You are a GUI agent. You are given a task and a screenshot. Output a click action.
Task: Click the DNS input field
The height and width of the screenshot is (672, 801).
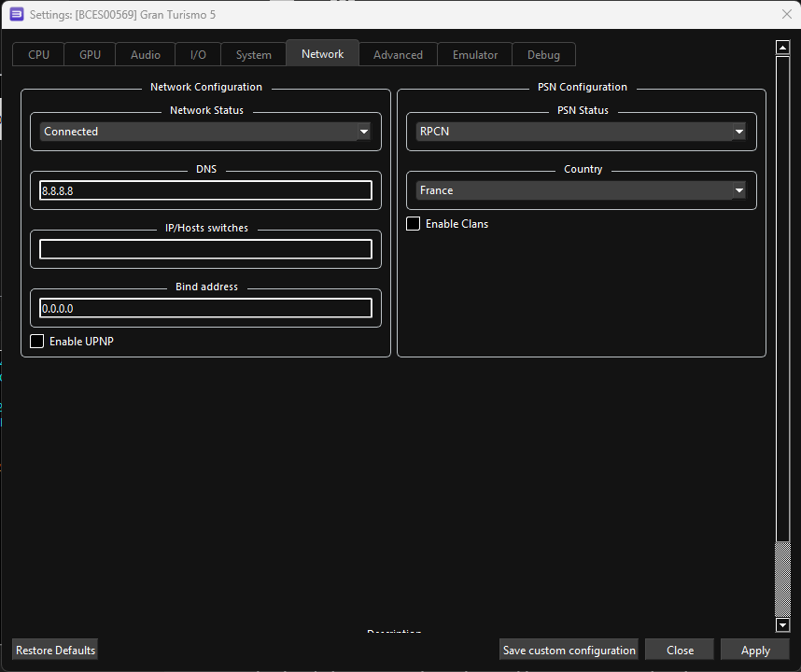pyautogui.click(x=205, y=190)
